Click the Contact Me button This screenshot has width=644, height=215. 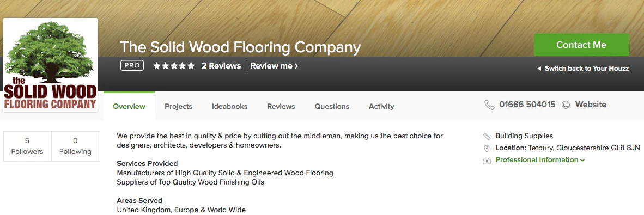click(x=581, y=45)
